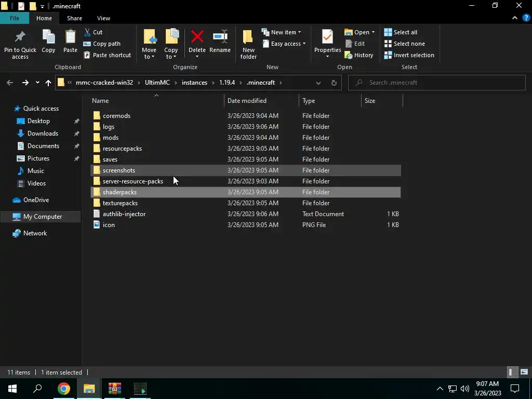Viewport: 532px width, 399px height.
Task: Rename the selected folder
Action: coord(220,41)
